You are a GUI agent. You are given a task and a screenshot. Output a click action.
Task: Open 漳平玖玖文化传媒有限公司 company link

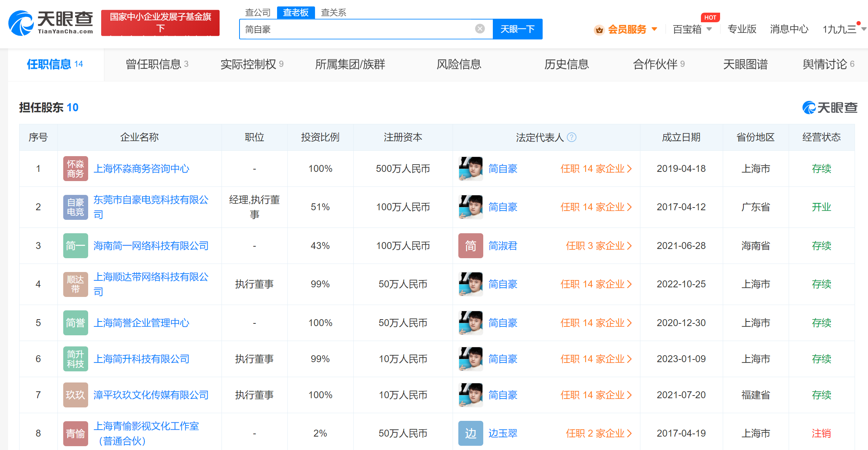click(x=151, y=395)
